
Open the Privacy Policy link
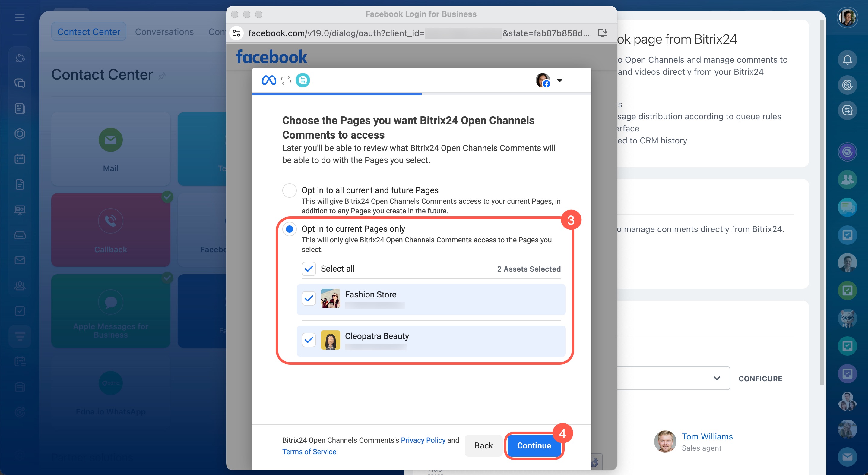click(x=423, y=440)
